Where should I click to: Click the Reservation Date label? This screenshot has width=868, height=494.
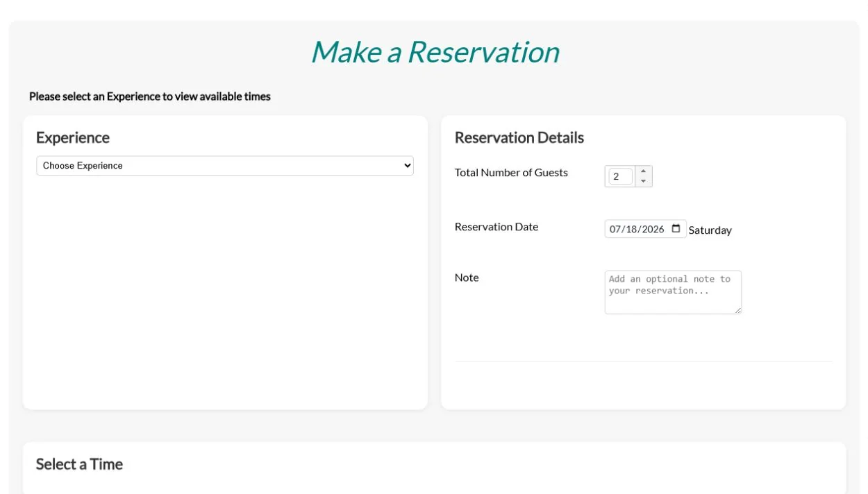[x=496, y=227]
